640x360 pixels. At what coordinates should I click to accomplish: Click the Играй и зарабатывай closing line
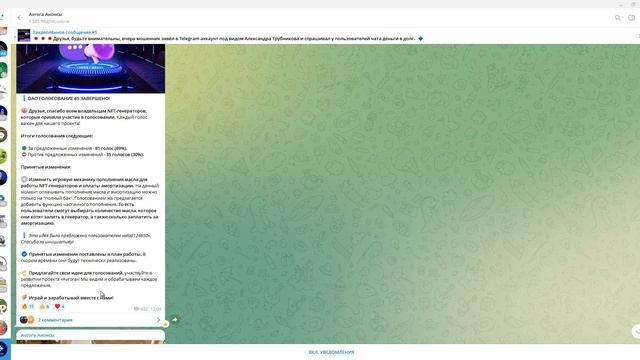(67, 298)
